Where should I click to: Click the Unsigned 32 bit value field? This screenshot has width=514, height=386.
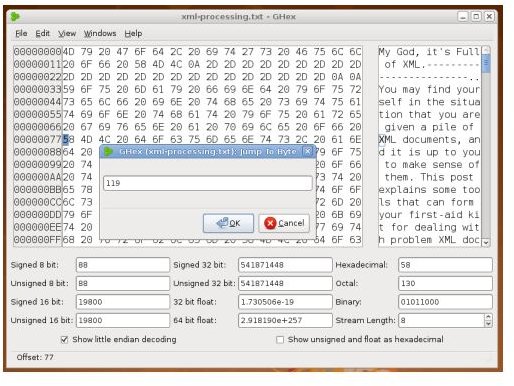coord(285,283)
